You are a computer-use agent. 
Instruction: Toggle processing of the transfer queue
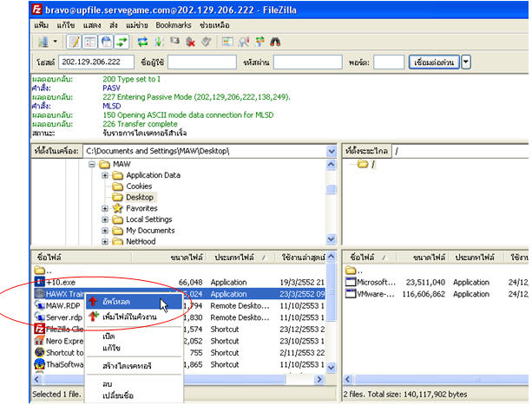159,42
